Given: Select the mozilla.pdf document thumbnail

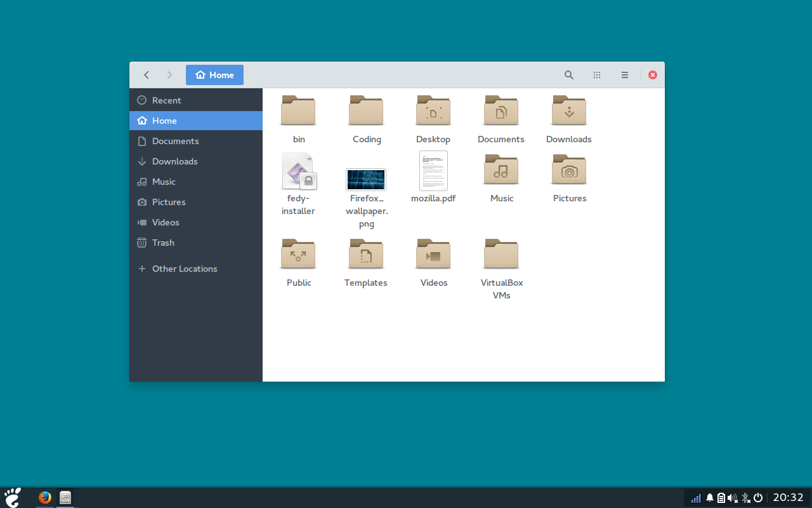Looking at the screenshot, I should click(x=433, y=170).
